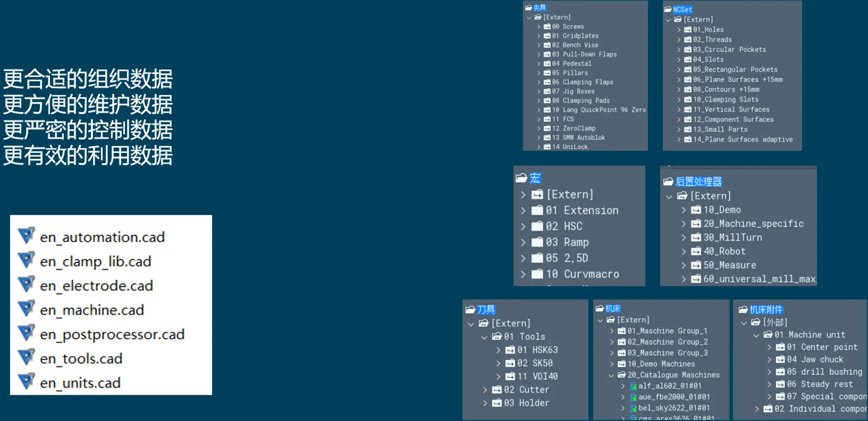Click the 夹具 root folder icon
The width and height of the screenshot is (868, 421).
[528, 7]
